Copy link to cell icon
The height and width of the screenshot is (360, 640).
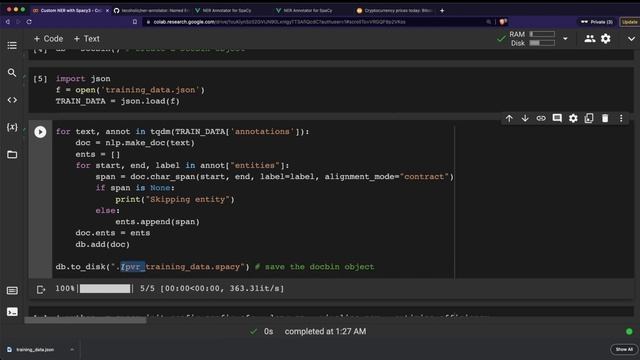point(541,118)
